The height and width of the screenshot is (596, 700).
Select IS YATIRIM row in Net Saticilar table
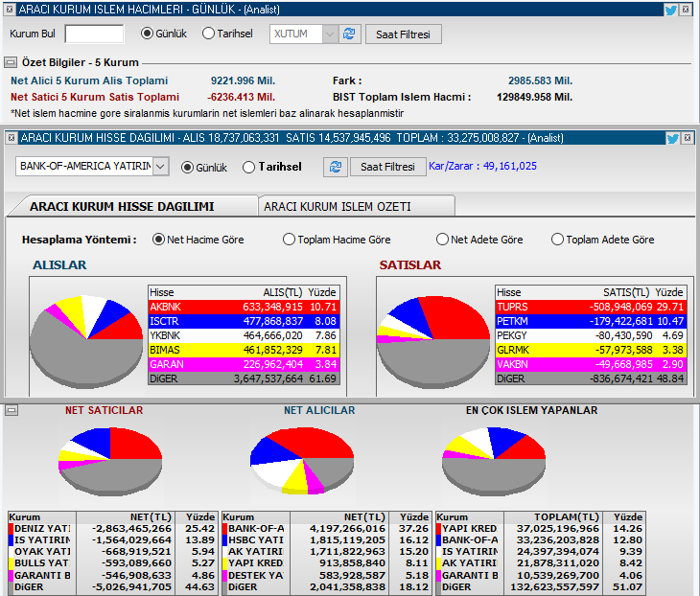[112, 540]
